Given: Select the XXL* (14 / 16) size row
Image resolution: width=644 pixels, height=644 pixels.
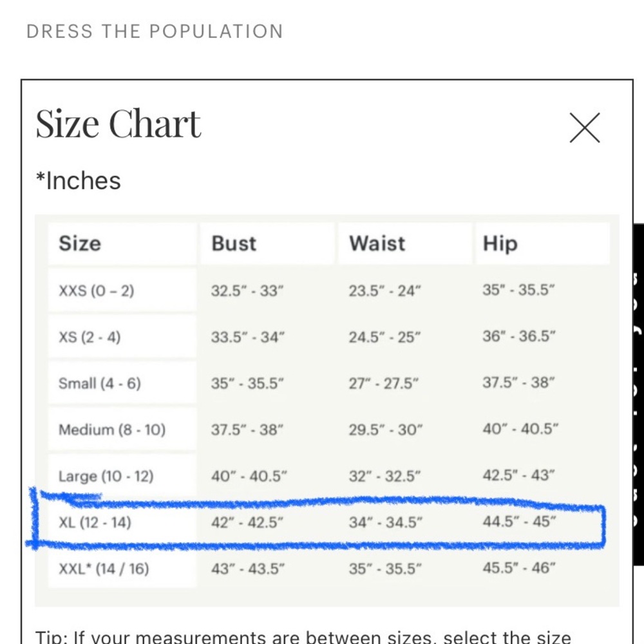Looking at the screenshot, I should point(328,569).
